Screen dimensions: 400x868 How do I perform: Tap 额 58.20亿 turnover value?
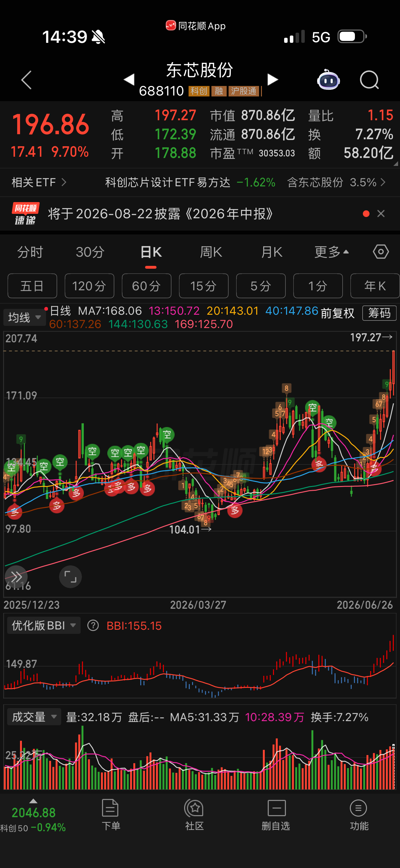tap(351, 153)
